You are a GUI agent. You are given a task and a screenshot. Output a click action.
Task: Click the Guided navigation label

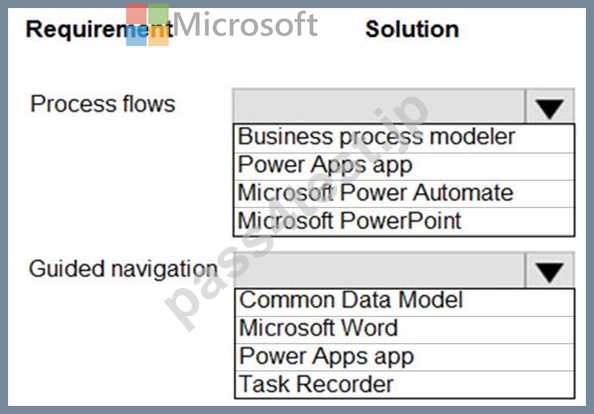tap(123, 269)
